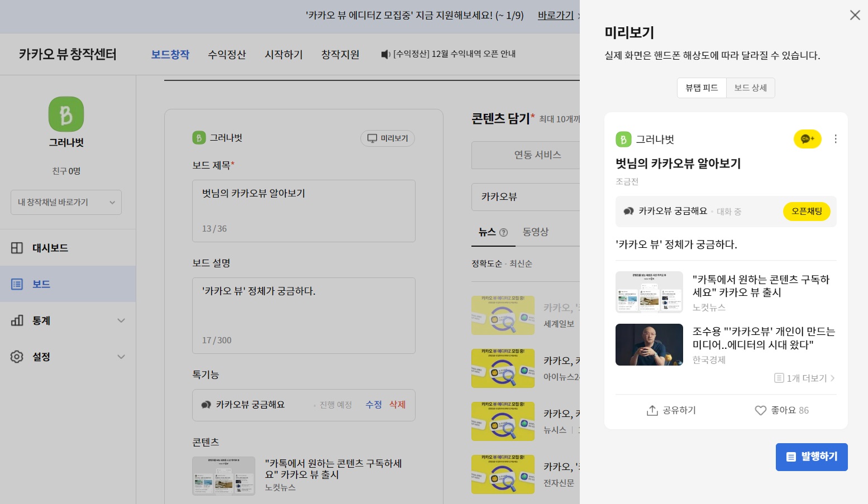Viewport: 868px width, 504px height.
Task: Click 친구 0명 text in sidebar
Action: pos(66,171)
